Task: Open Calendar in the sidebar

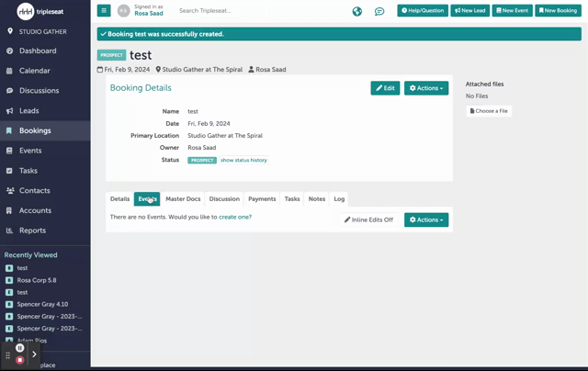Action: point(35,71)
